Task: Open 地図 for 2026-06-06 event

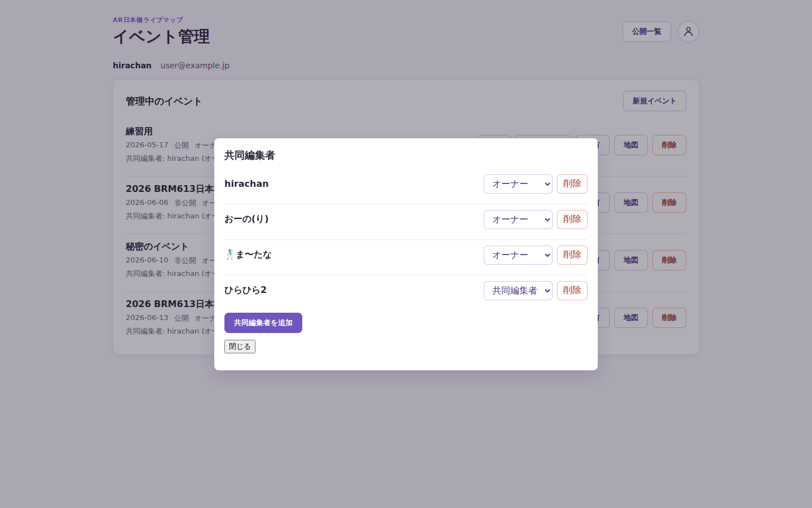Action: [630, 203]
